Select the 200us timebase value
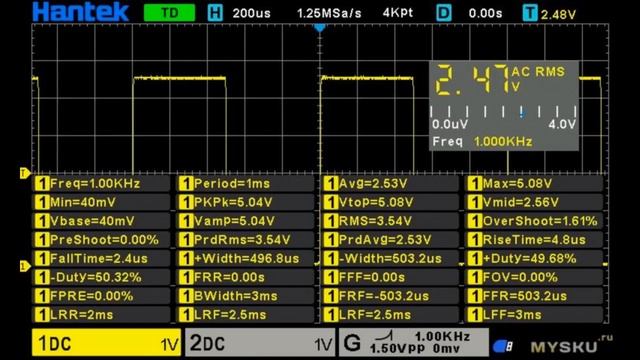Viewport: 640px width, 360px height. (x=251, y=13)
